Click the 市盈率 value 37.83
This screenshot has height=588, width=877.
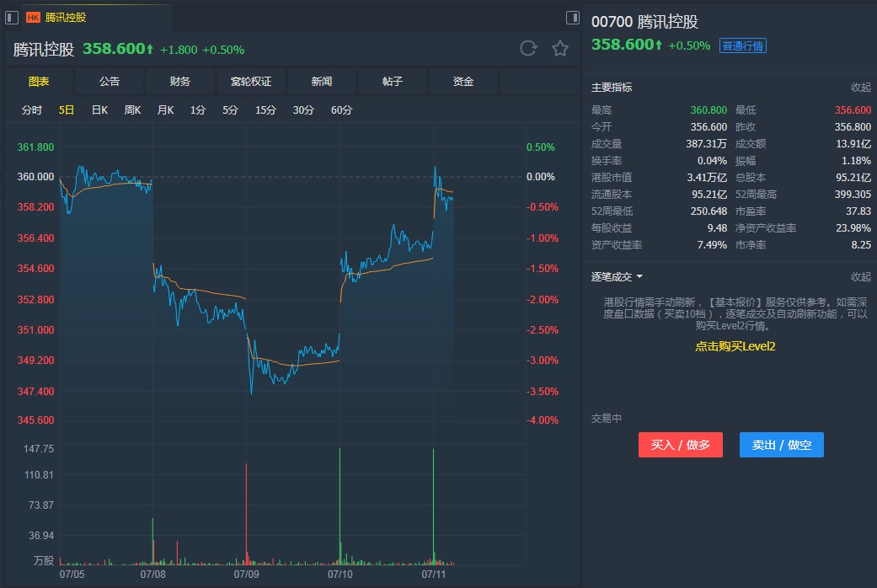(858, 211)
